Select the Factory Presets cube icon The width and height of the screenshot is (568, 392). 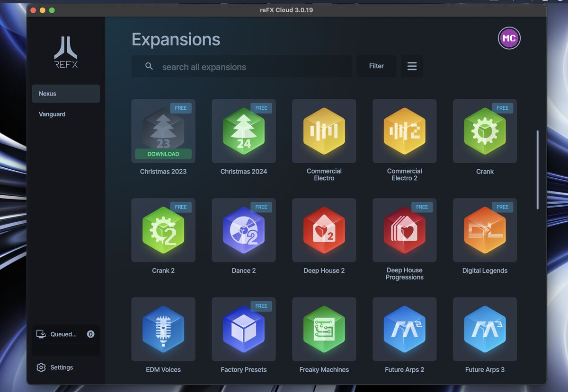pos(243,329)
